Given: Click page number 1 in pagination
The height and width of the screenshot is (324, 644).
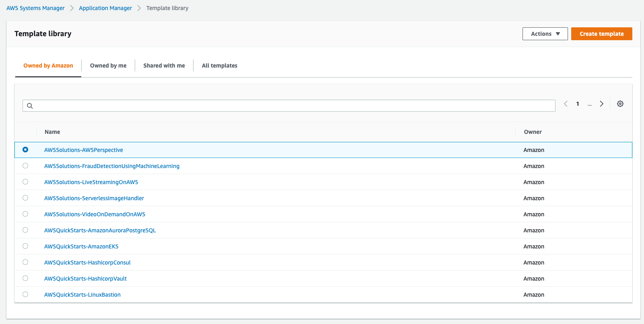Looking at the screenshot, I should 578,104.
